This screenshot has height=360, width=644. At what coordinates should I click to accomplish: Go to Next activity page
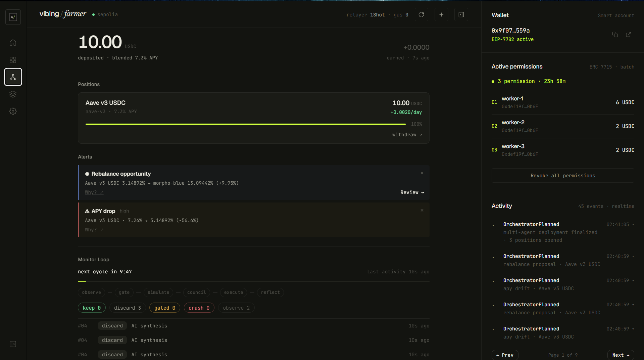pyautogui.click(x=621, y=355)
